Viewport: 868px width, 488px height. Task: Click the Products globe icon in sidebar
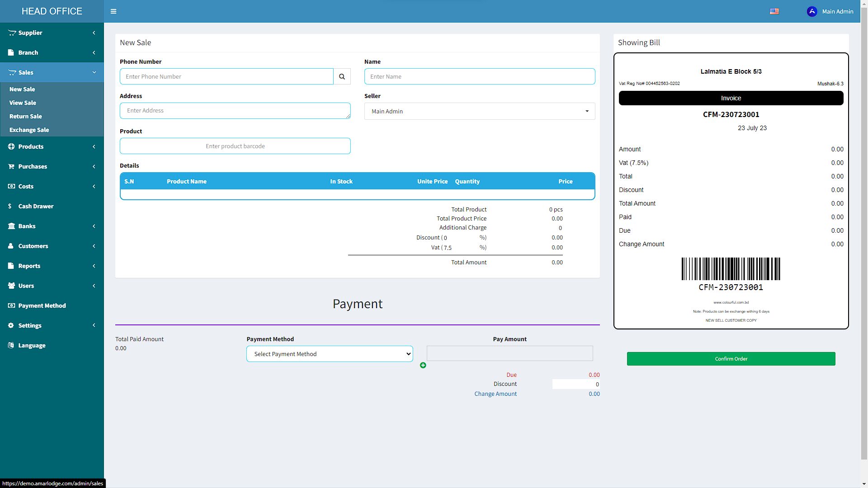coord(11,146)
